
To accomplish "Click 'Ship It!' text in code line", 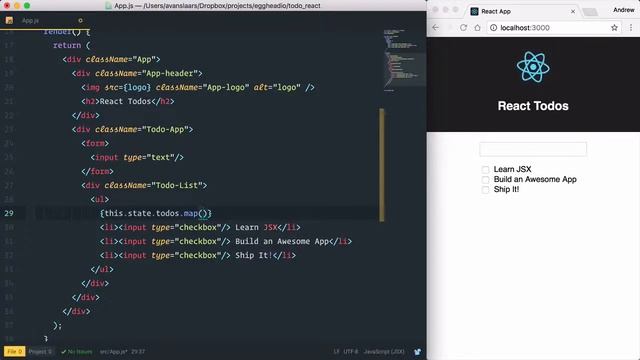I will pos(254,256).
